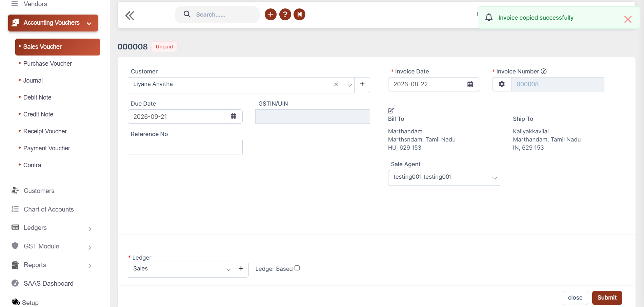
Task: Add a new ledger with plus button
Action: 241,269
